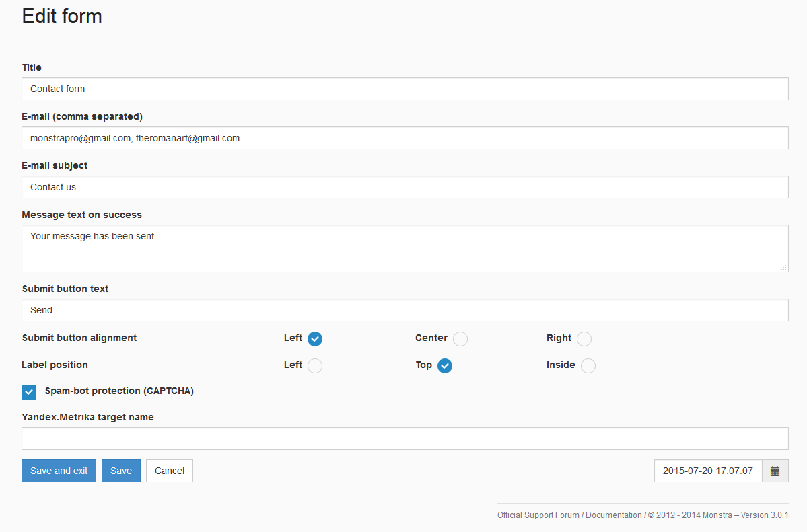Click the Yandex.Metrika target name field

(405, 439)
